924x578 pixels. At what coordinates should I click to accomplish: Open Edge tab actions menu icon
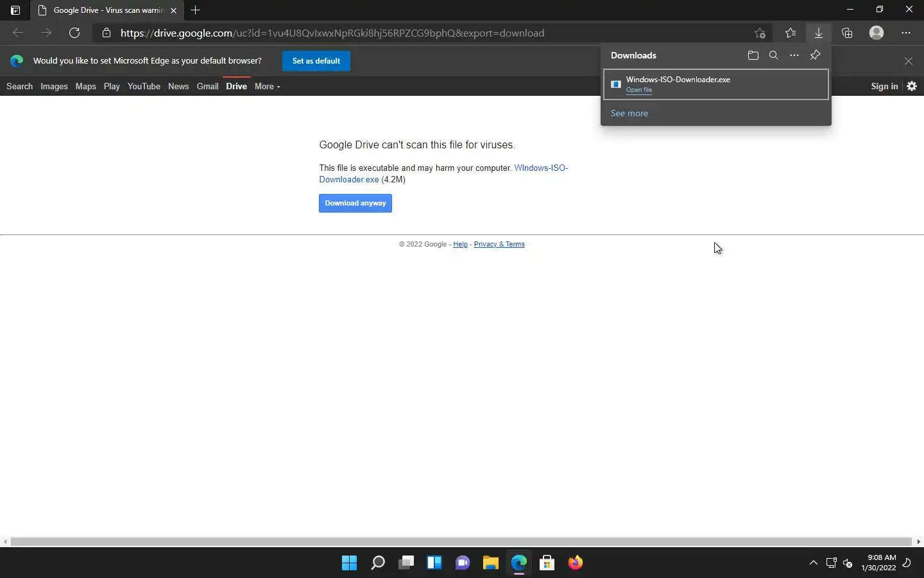point(15,10)
